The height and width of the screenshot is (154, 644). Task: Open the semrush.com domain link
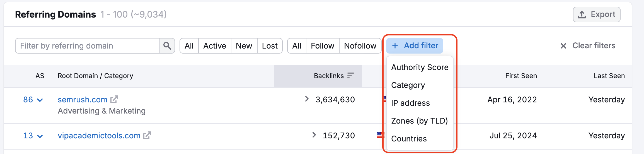click(x=83, y=100)
